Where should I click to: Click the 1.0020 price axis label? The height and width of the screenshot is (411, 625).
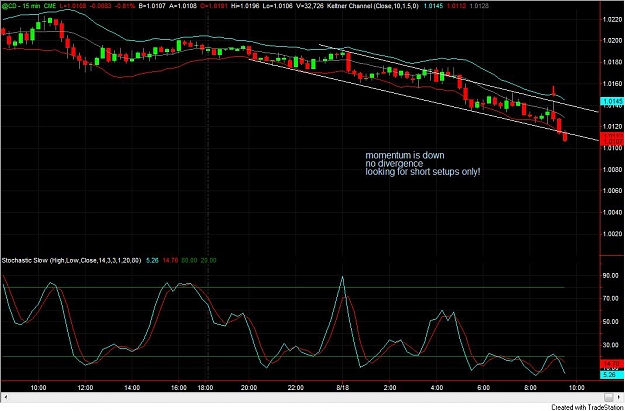[613, 234]
